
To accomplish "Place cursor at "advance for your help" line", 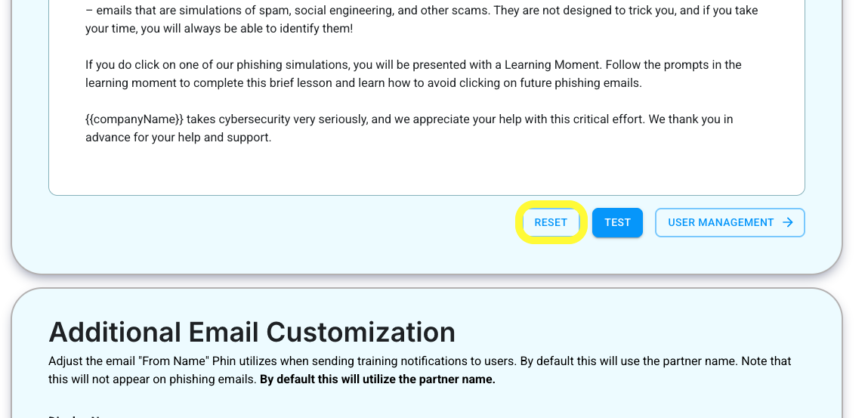I will pyautogui.click(x=178, y=138).
